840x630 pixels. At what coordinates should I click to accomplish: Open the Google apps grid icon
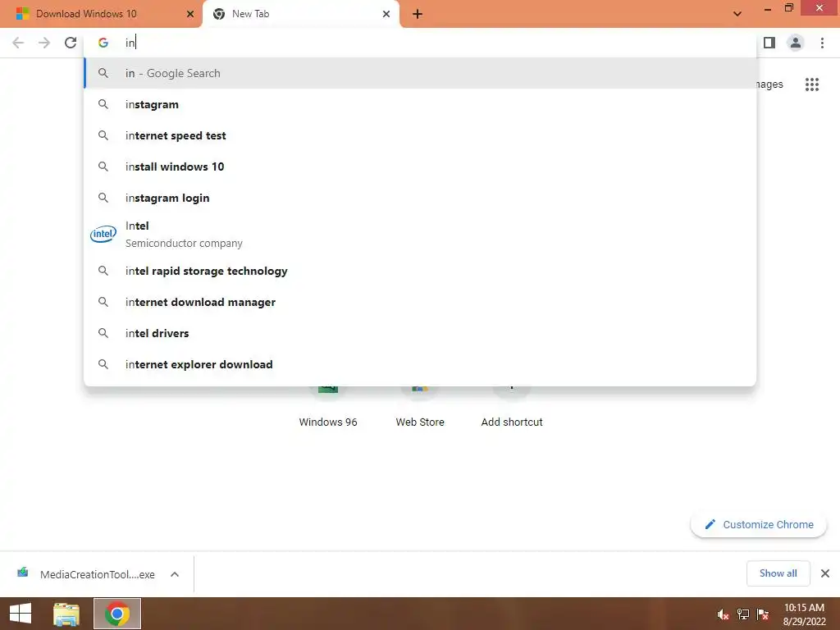point(812,84)
